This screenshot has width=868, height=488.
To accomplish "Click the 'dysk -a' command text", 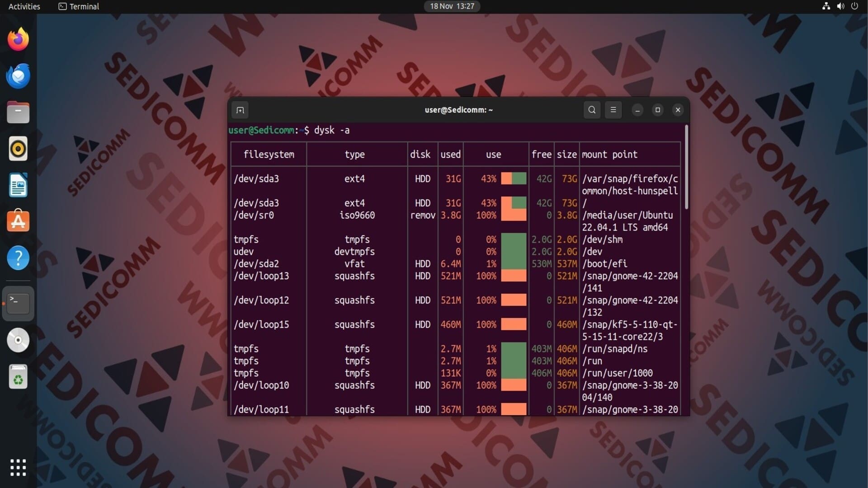I will coord(332,131).
